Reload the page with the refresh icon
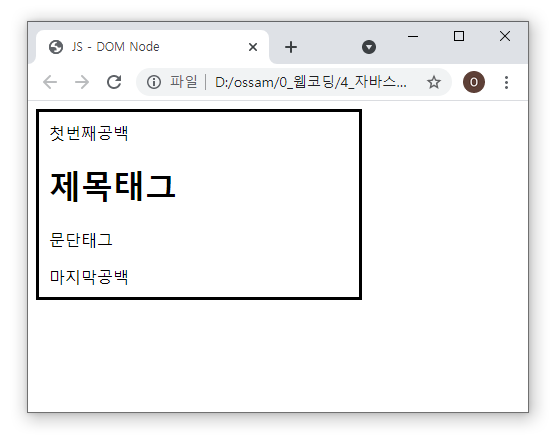Screen dimensions: 558x441 (114, 82)
